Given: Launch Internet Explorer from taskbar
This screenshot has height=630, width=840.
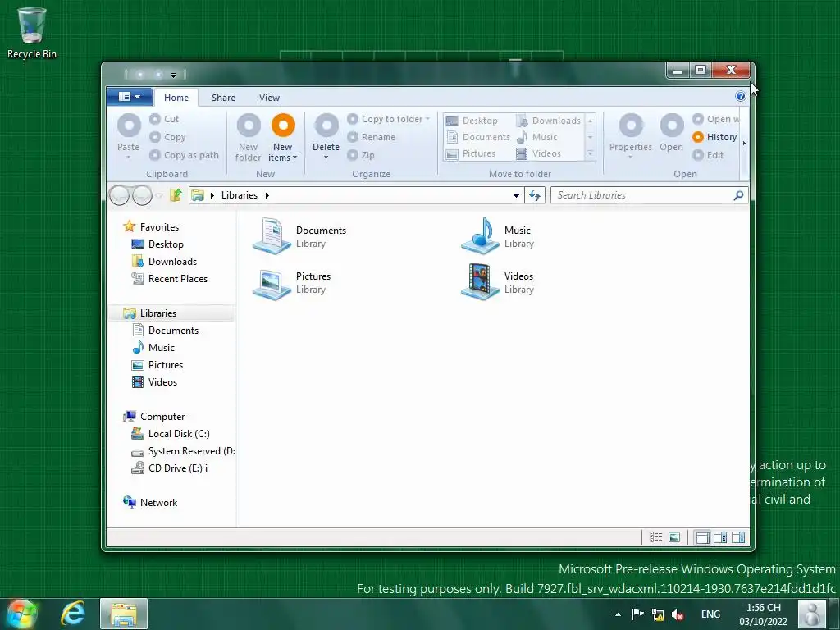Looking at the screenshot, I should pos(73,614).
